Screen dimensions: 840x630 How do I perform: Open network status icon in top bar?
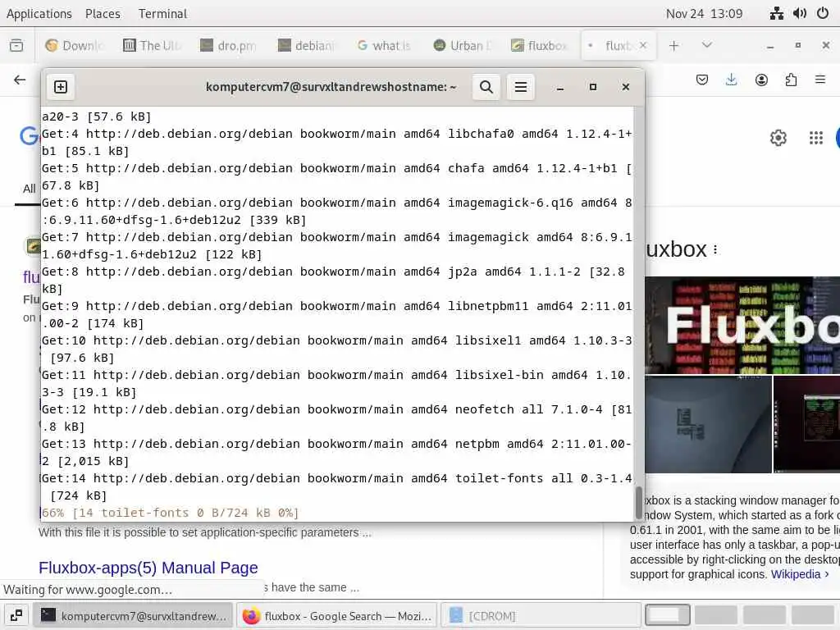pos(776,13)
